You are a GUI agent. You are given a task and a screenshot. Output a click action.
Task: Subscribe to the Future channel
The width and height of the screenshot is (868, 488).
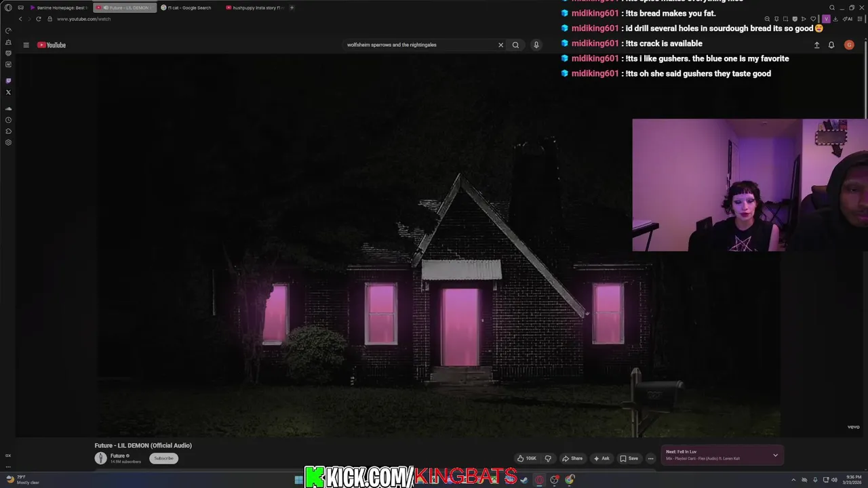163,458
